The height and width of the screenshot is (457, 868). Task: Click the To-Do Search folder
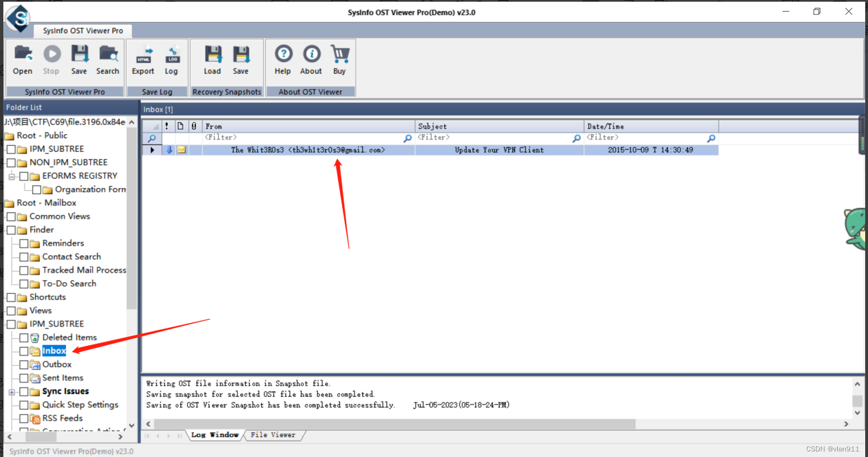pyautogui.click(x=69, y=284)
